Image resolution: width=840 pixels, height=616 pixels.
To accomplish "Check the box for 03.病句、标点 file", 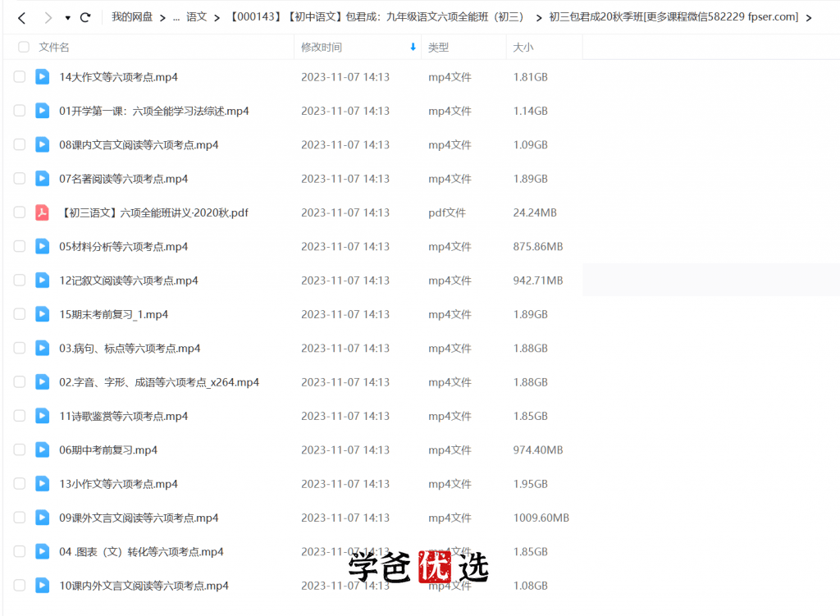I will click(20, 348).
